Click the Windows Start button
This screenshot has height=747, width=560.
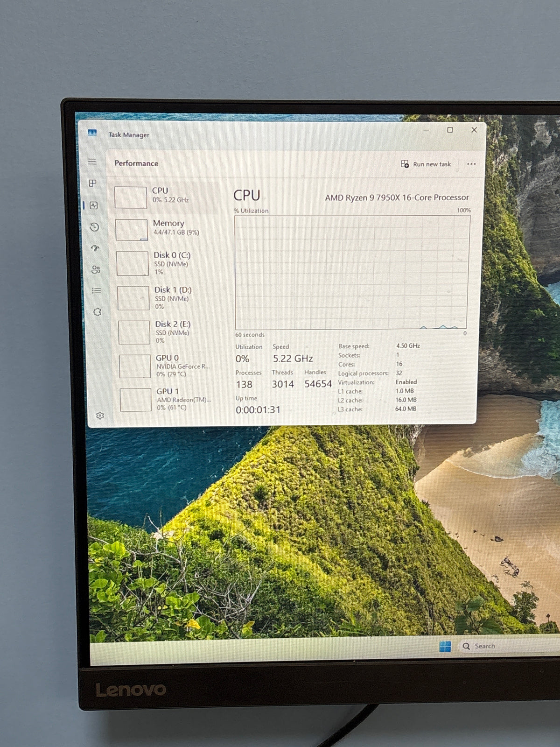click(x=445, y=647)
